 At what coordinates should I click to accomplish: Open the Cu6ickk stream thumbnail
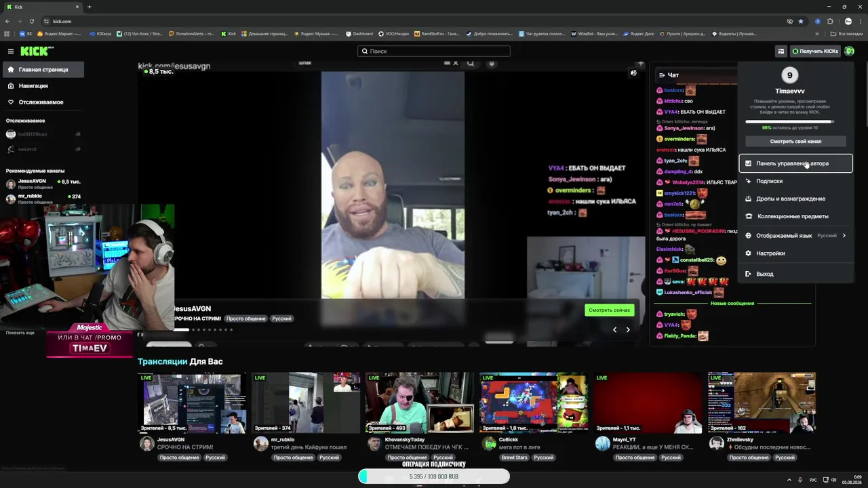coord(534,403)
